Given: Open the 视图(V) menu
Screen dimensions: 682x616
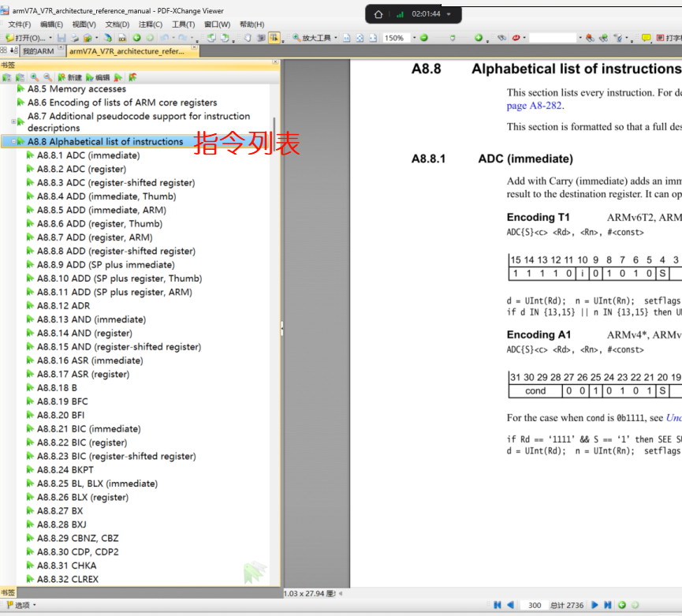Looking at the screenshot, I should (84, 24).
